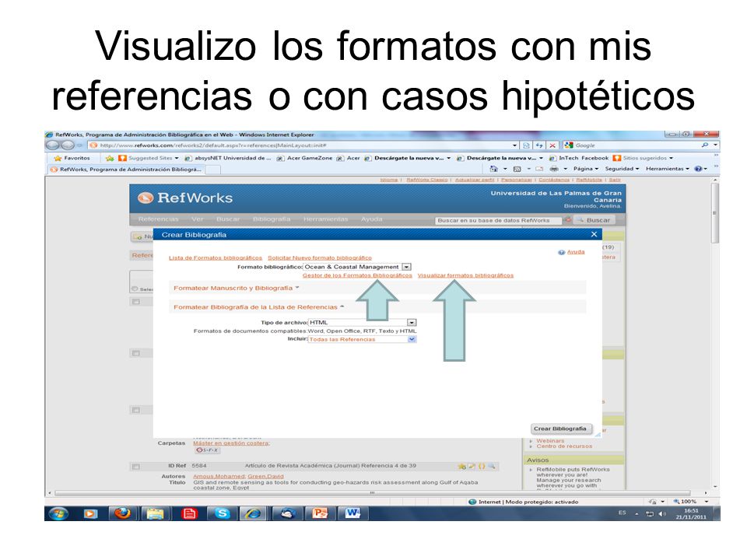This screenshot has height=560, width=747.
Task: Click the Windows Start button
Action: click(x=58, y=513)
